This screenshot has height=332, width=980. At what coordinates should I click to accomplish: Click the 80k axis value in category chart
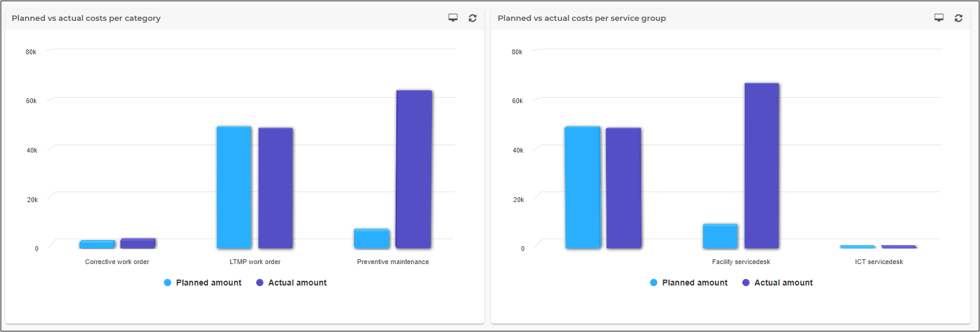(31, 52)
